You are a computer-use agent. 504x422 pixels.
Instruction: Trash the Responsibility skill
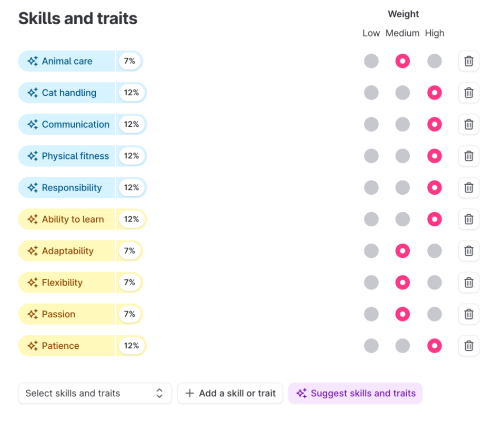coord(468,187)
